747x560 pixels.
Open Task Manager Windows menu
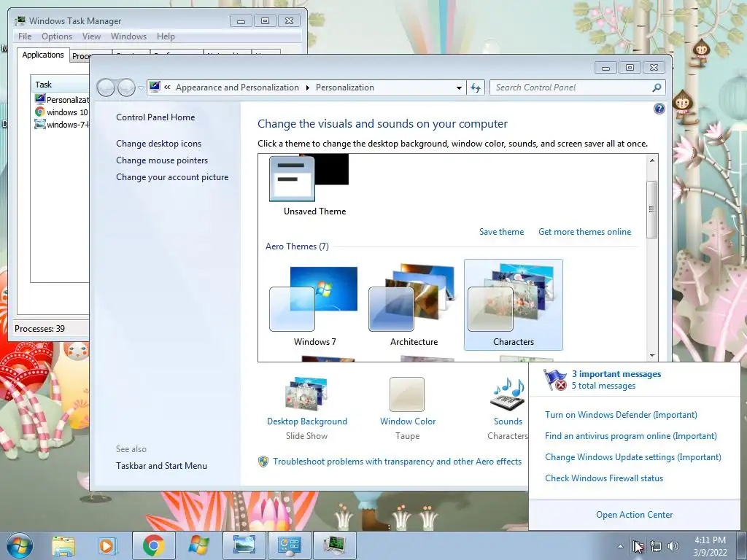tap(128, 36)
